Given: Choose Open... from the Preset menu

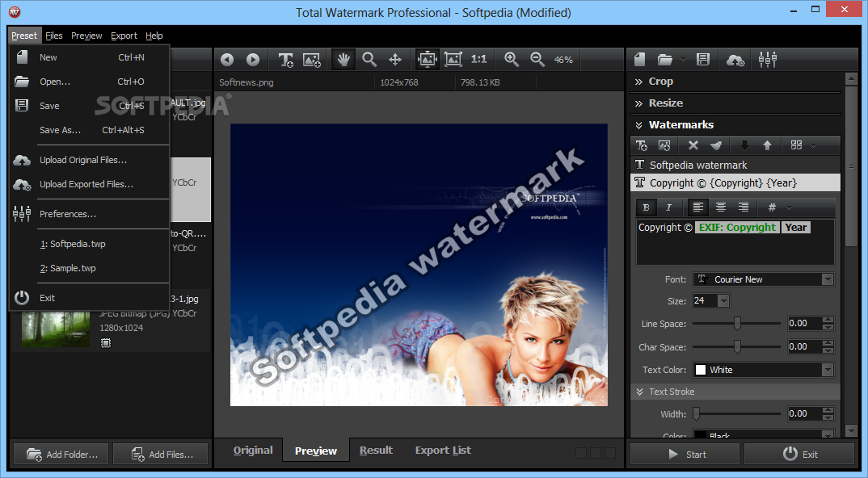Looking at the screenshot, I should point(90,82).
